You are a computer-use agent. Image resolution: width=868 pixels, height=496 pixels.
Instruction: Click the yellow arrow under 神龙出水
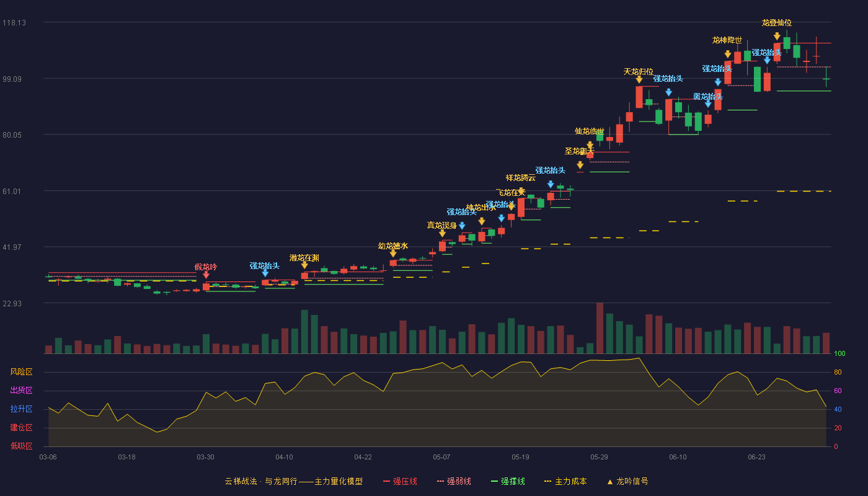tap(482, 221)
